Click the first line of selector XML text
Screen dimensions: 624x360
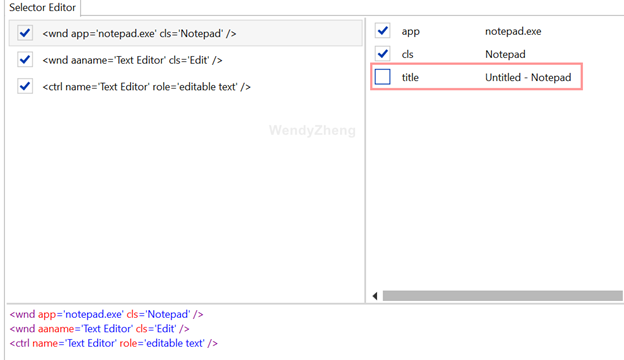(x=106, y=314)
